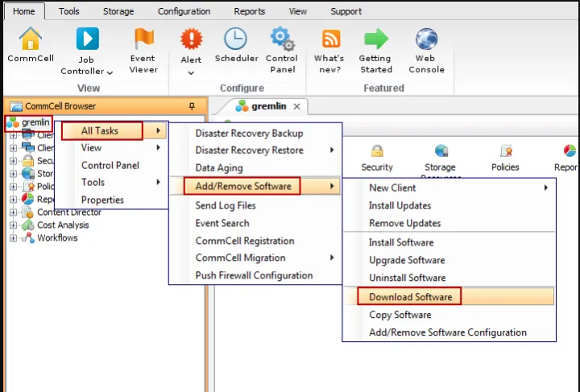The height and width of the screenshot is (392, 580).
Task: Choose Disaster Recovery Backup
Action: point(255,133)
